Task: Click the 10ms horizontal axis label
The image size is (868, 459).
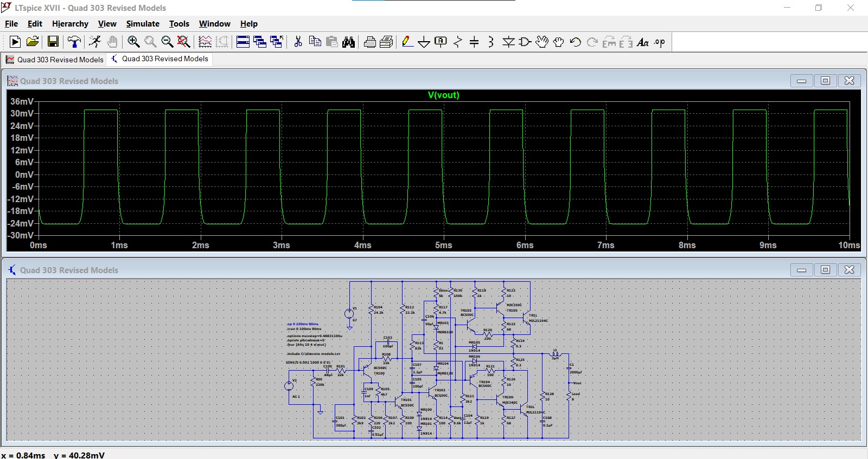Action: pyautogui.click(x=849, y=245)
